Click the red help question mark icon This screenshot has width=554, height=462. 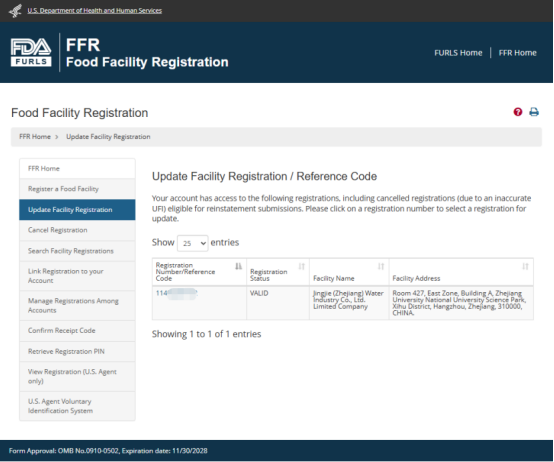point(518,112)
